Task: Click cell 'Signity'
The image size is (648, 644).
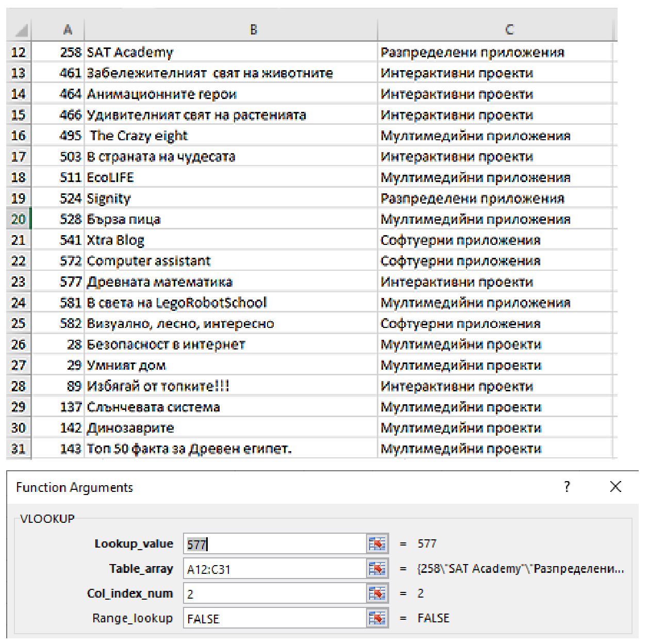Action: [231, 199]
